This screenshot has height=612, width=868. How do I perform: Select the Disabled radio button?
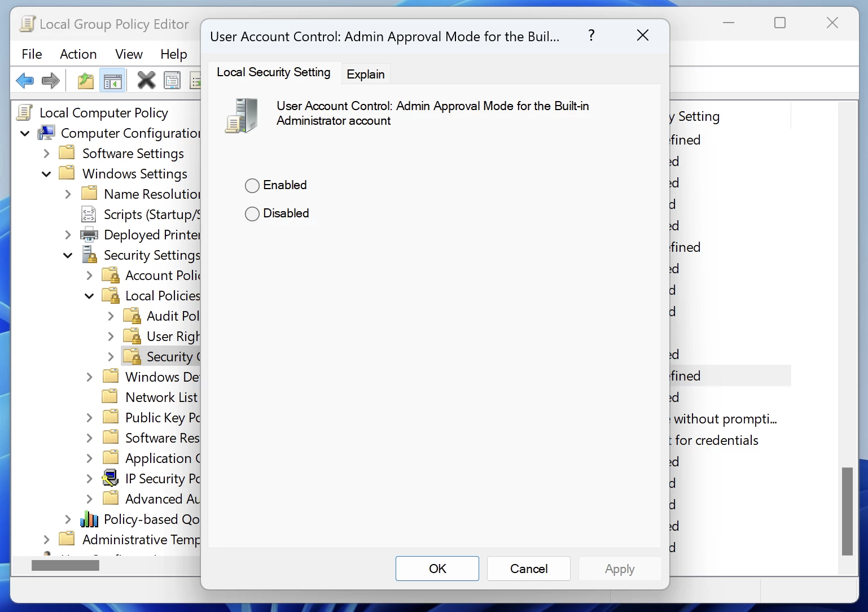click(252, 213)
